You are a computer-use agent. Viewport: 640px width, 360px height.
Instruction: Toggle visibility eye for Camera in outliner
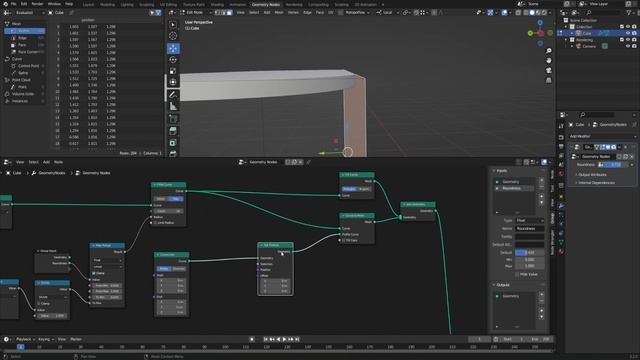click(x=628, y=47)
